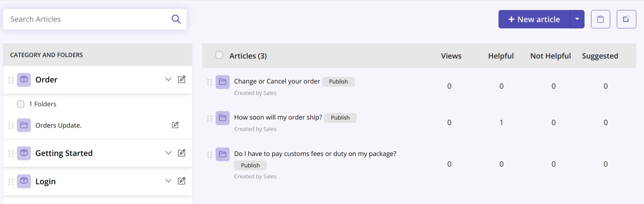
Task: Open the New article dropdown arrow
Action: tap(577, 19)
